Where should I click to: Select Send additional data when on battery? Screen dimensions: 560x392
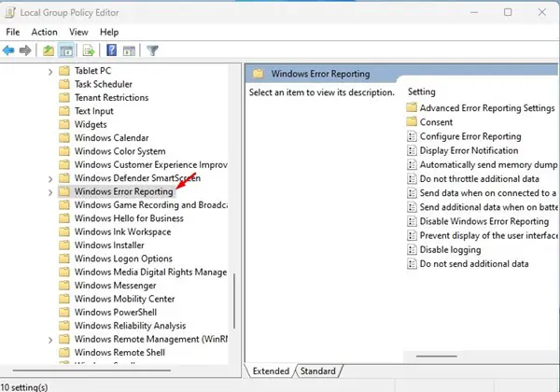pos(488,207)
